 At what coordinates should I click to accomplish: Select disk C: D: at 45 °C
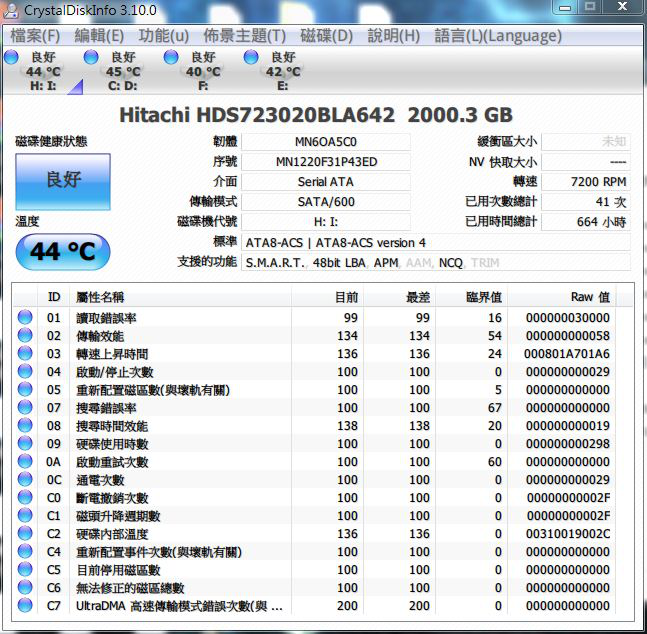(x=121, y=71)
